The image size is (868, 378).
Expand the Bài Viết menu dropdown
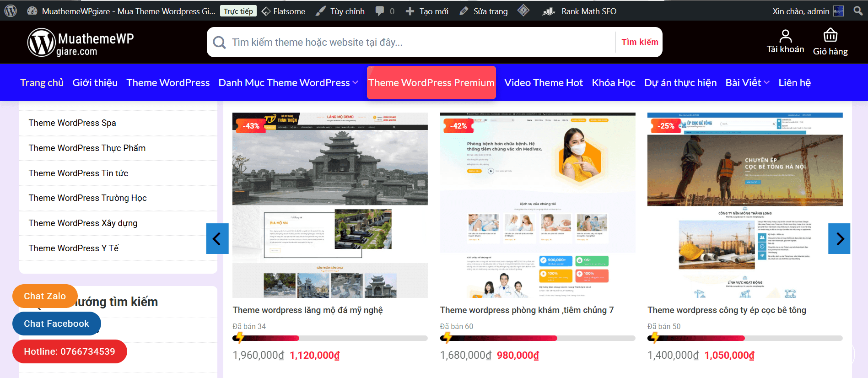tap(766, 83)
